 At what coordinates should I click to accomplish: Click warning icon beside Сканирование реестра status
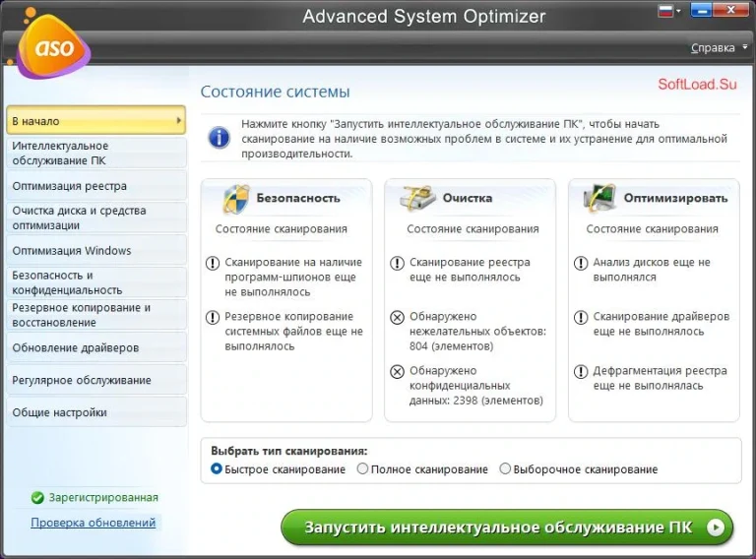point(397,263)
